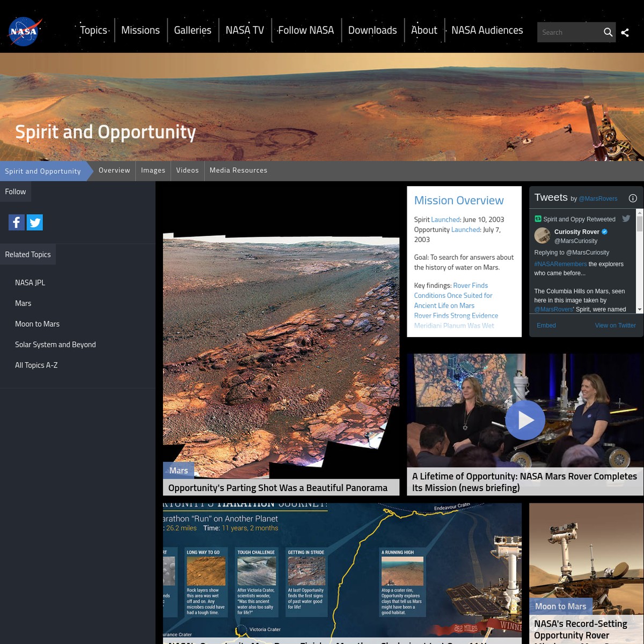Viewport: 644px width, 644px height.
Task: Type in the Search field
Action: click(569, 33)
